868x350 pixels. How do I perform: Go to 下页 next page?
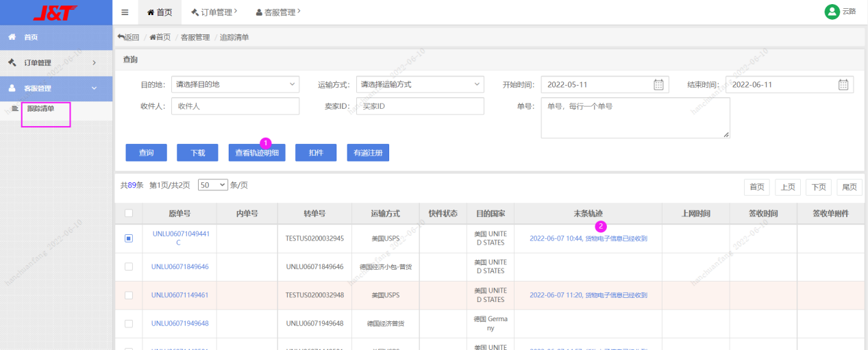tap(819, 187)
